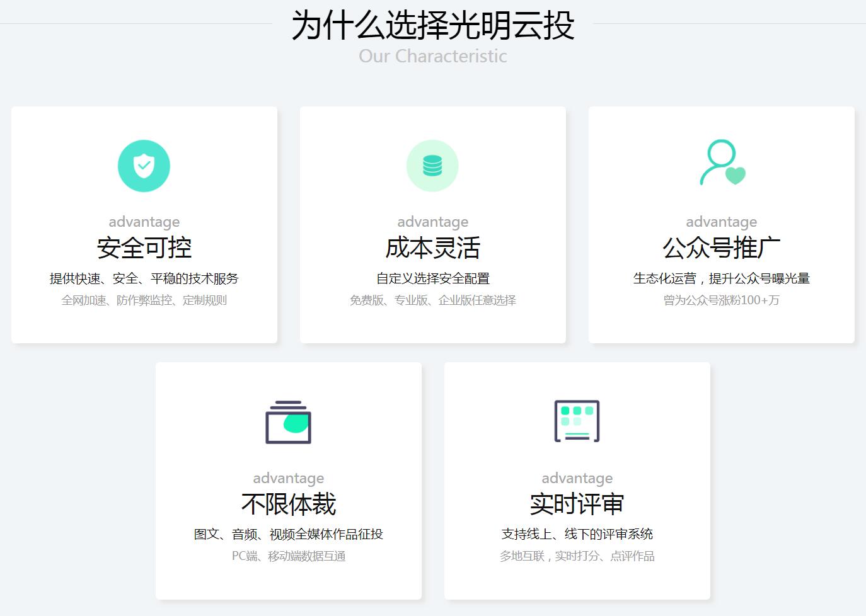Image resolution: width=866 pixels, height=616 pixels.
Task: Click the review grid panel icon
Action: (577, 421)
